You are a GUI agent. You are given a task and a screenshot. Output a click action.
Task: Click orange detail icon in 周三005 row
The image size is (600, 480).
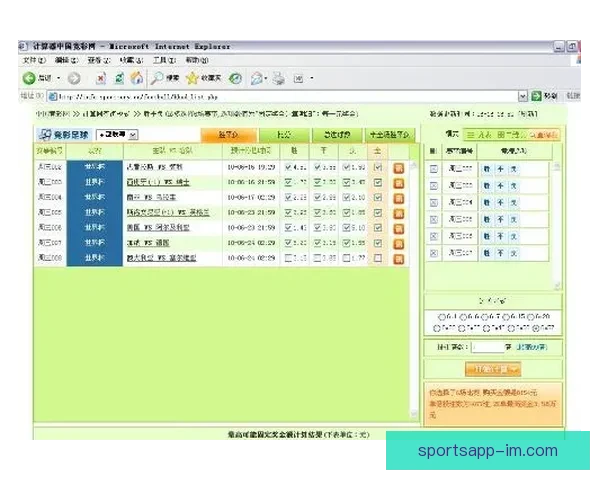pyautogui.click(x=399, y=213)
